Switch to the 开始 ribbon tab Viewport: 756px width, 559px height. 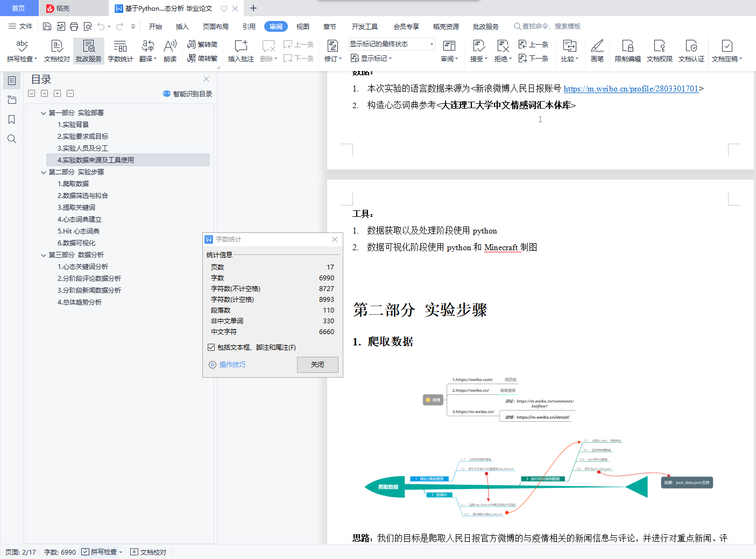pos(156,26)
